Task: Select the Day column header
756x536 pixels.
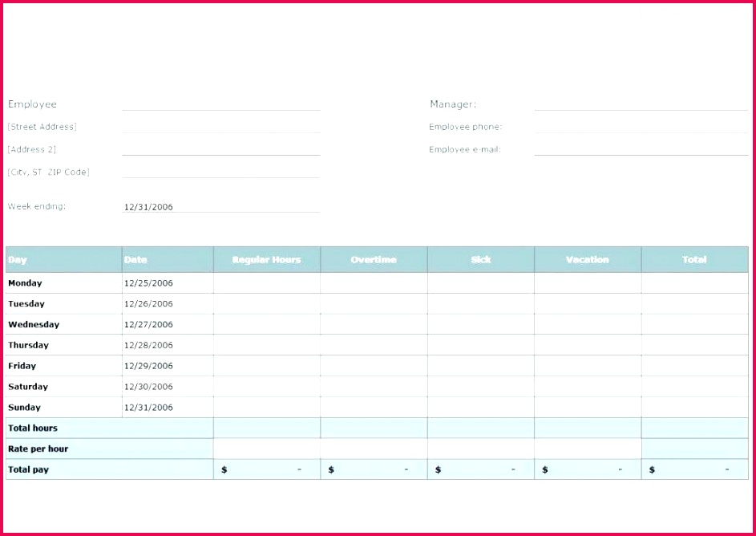Action: (63, 259)
